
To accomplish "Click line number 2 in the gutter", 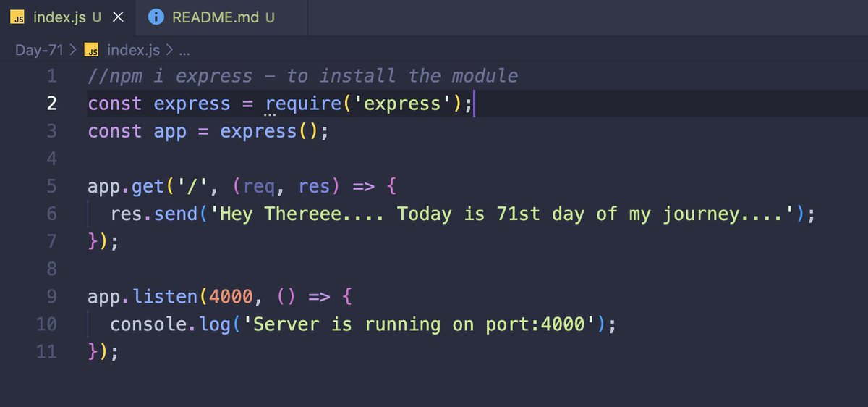I will click(51, 104).
